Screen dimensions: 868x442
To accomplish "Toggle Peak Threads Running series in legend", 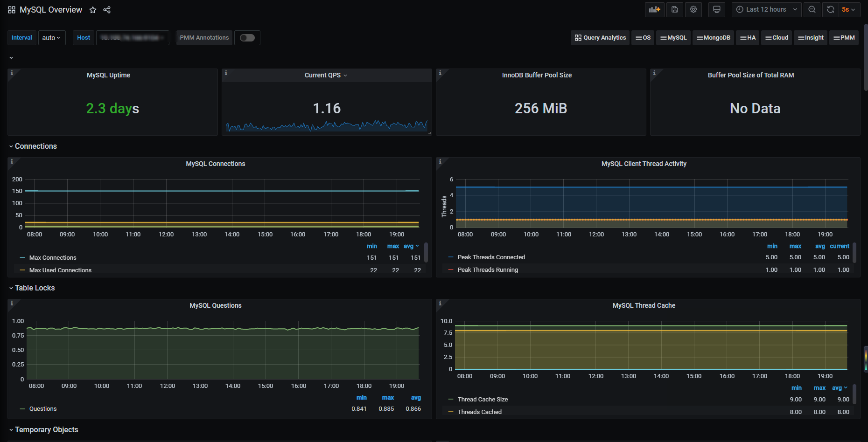I will (488, 270).
